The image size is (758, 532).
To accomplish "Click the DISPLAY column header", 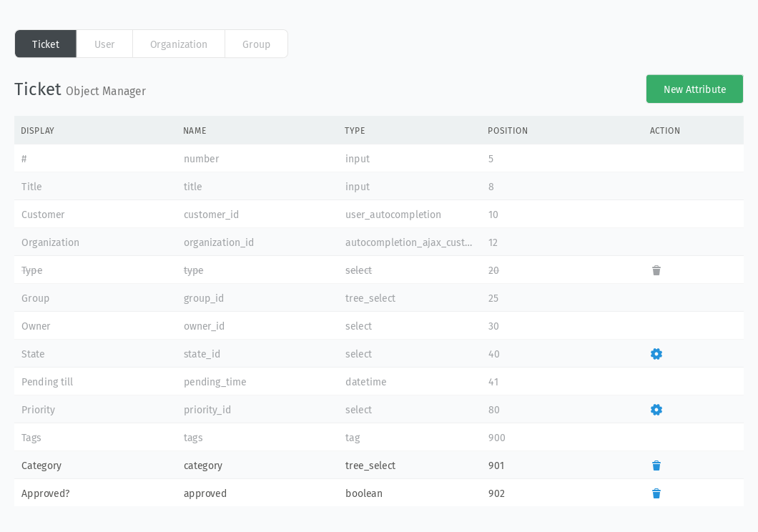I will pos(37,130).
